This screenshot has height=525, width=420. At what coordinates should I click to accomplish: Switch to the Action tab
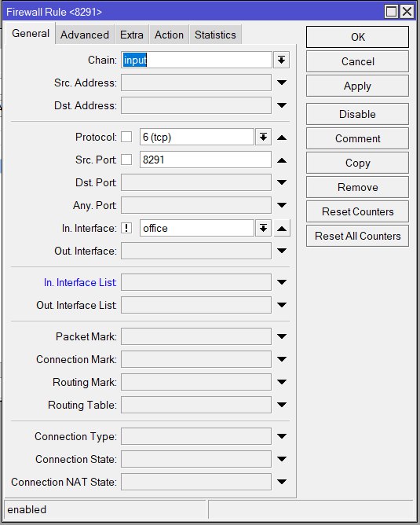(169, 35)
